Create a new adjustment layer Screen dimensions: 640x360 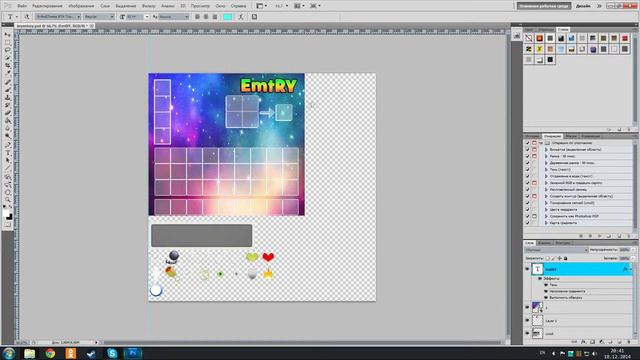pos(601,342)
